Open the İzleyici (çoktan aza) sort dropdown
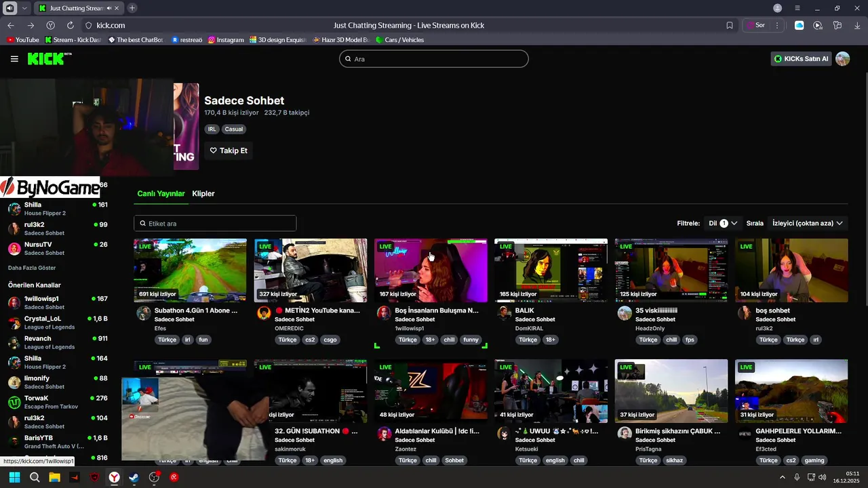868x488 pixels. click(808, 223)
